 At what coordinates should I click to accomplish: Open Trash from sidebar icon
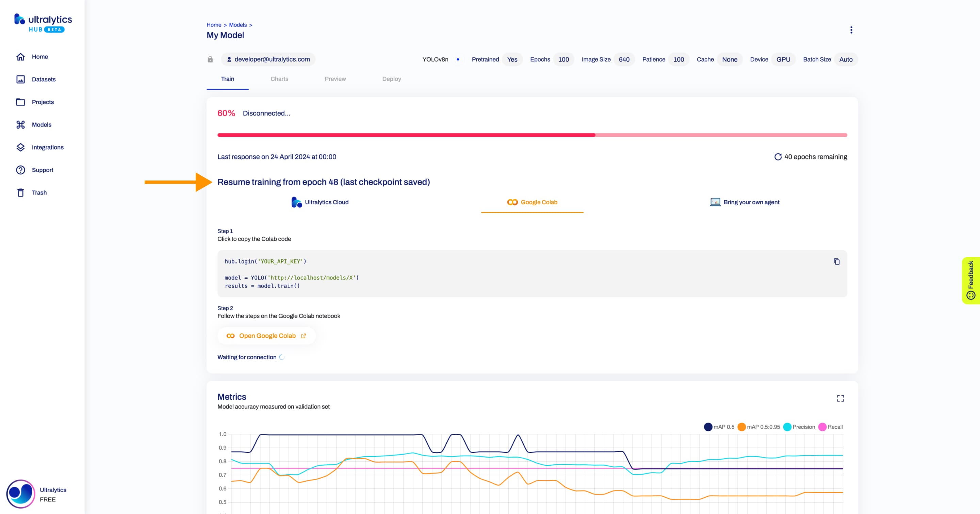(21, 192)
